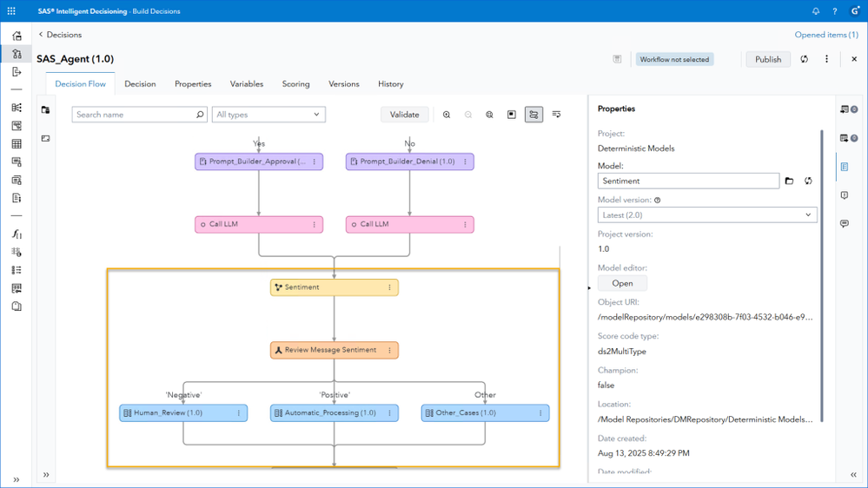This screenshot has width=868, height=488.
Task: Open the Versions tab
Action: (x=344, y=84)
